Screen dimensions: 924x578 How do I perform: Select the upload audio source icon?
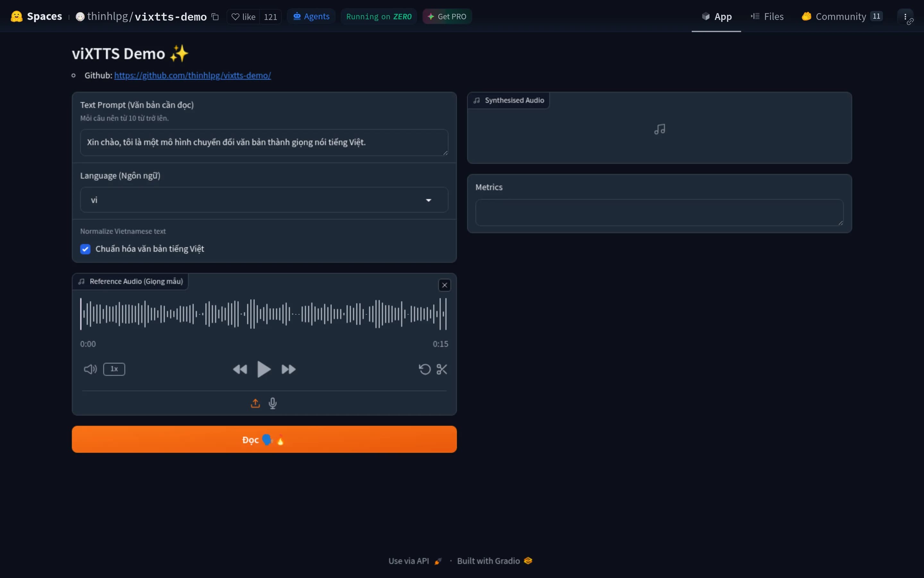[x=255, y=403]
